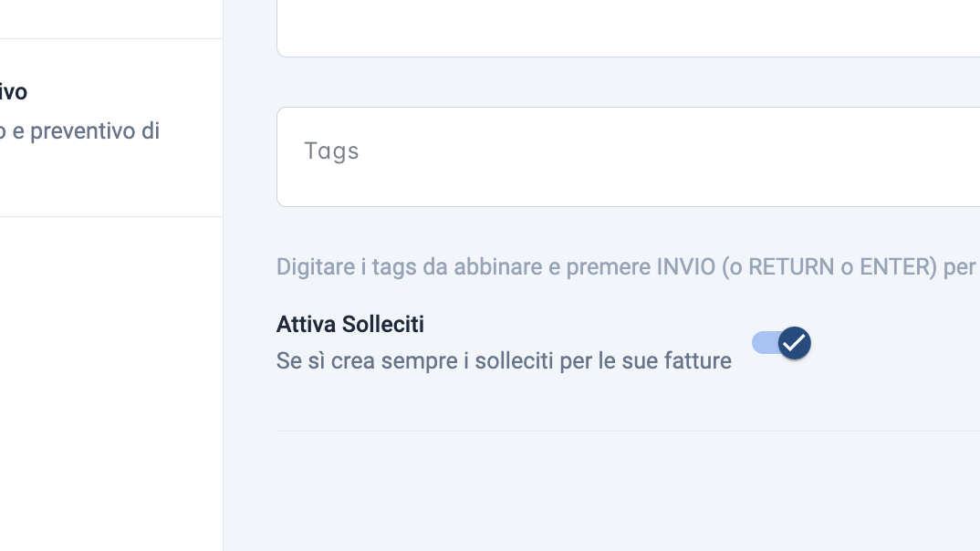Click the sidebar subtitle 'e preventivo di'
The width and height of the screenshot is (980, 551).
[86, 131]
